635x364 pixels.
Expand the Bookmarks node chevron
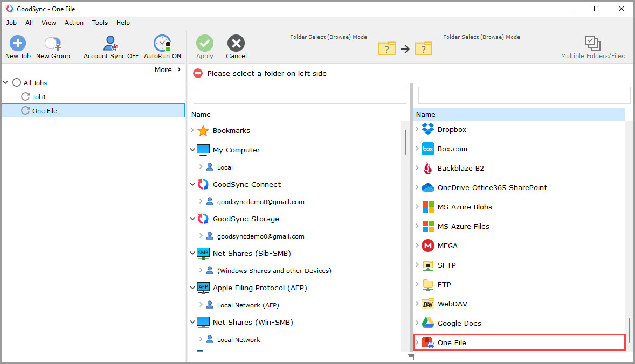coord(192,130)
